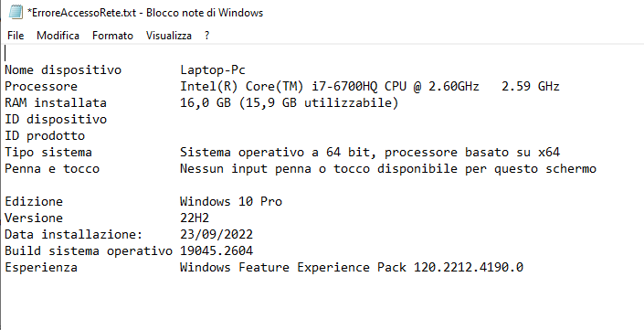The image size is (644, 330).
Task: Click the Penna e tocco text
Action: tap(52, 168)
